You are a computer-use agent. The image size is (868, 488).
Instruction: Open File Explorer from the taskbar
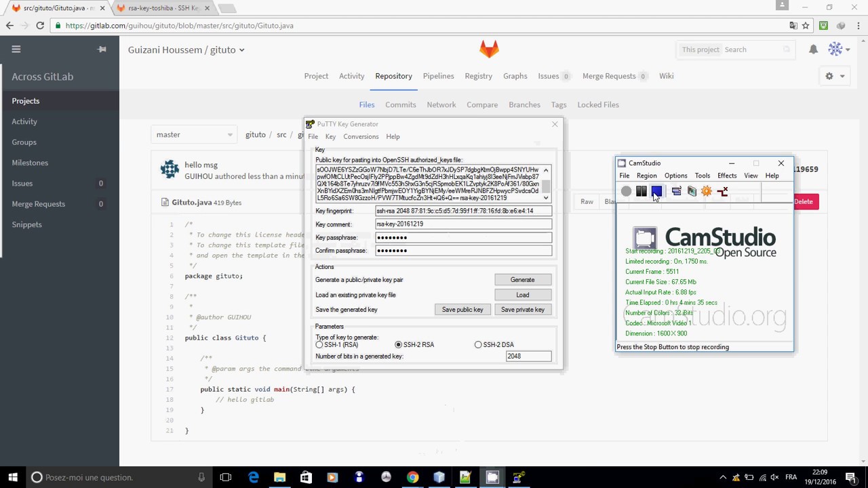click(x=279, y=477)
